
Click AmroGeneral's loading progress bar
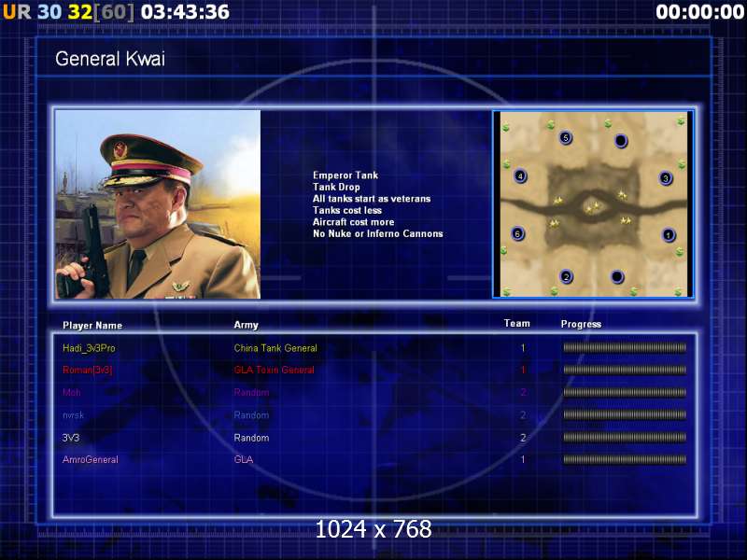625,459
